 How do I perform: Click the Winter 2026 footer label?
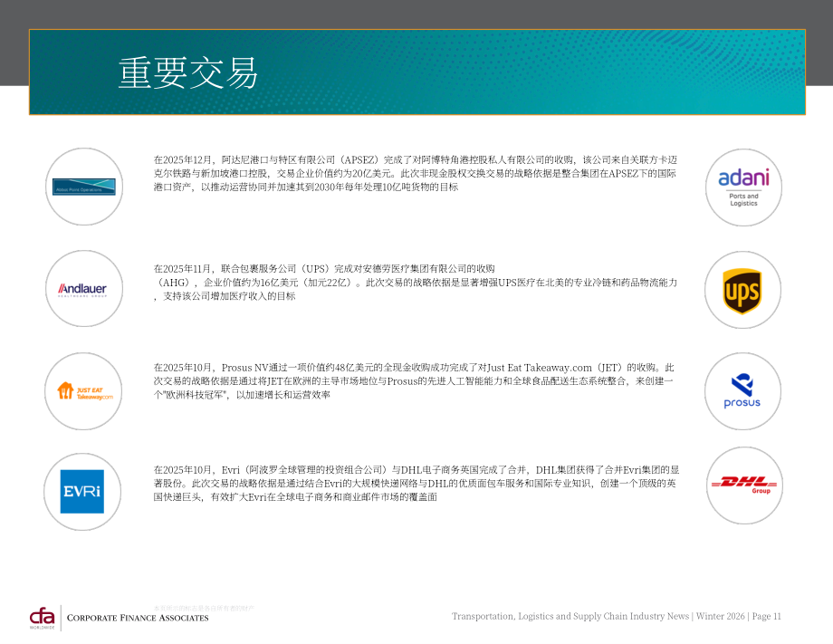click(721, 616)
